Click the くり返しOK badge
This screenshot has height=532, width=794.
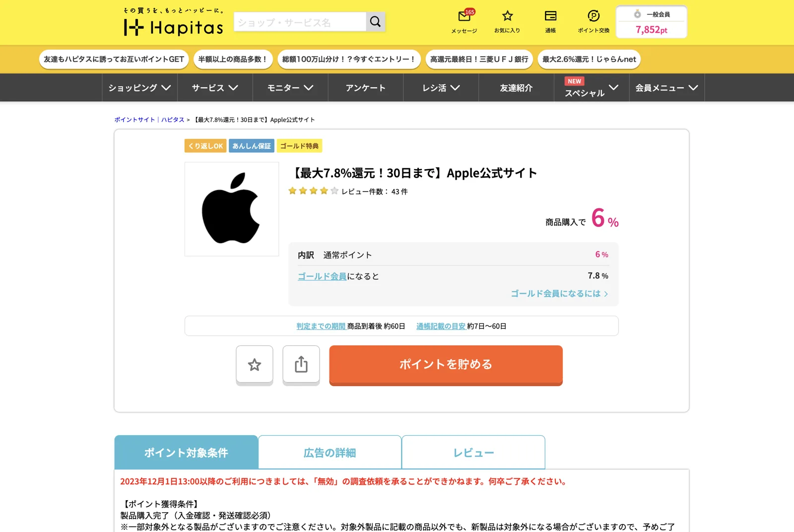tap(205, 146)
